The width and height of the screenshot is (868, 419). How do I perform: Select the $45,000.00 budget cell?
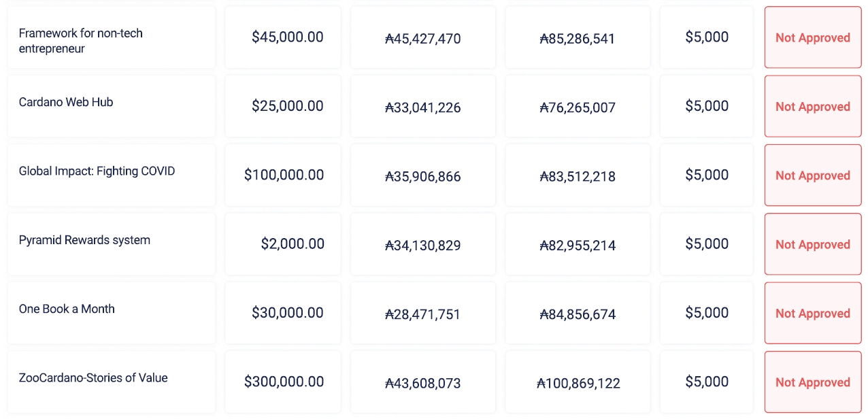287,37
